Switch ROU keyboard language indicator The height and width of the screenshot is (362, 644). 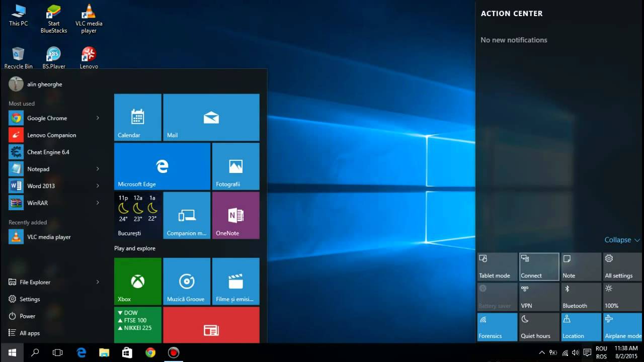tap(601, 352)
